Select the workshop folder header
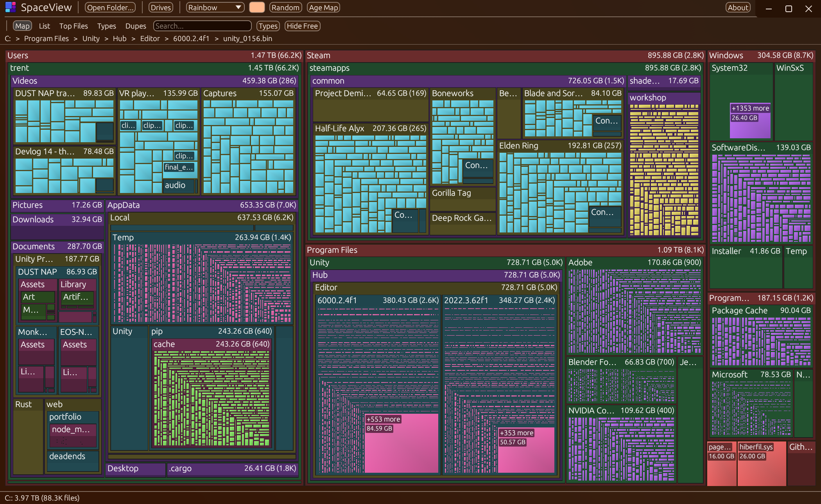Viewport: 821px width, 504px height. tap(664, 98)
